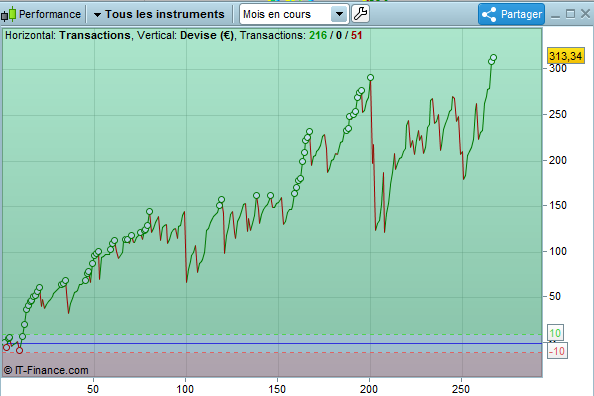The height and width of the screenshot is (396, 594).
Task: Click the 200 value on vertical axis
Action: (x=558, y=160)
